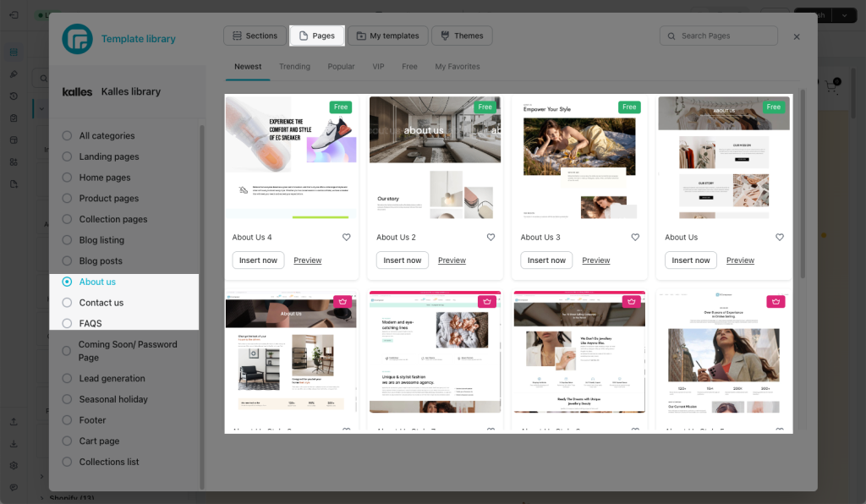Preview the About Us template
Screen dimensions: 866x504
(740, 260)
